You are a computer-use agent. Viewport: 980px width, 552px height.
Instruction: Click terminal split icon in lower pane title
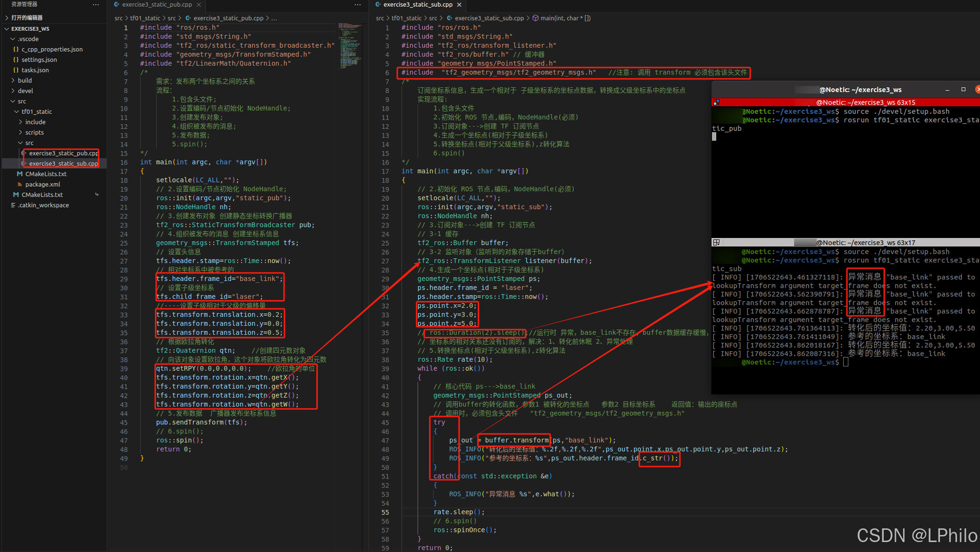pyautogui.click(x=716, y=242)
